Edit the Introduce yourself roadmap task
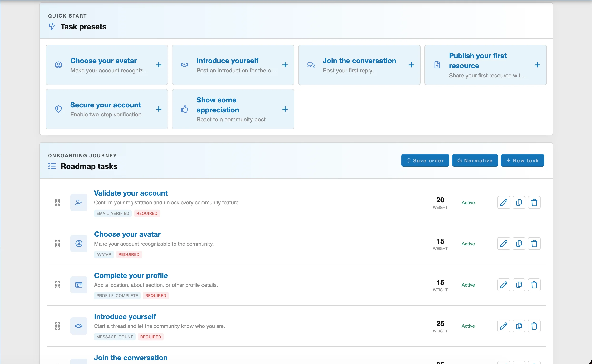Viewport: 592px width, 364px height. click(x=503, y=326)
